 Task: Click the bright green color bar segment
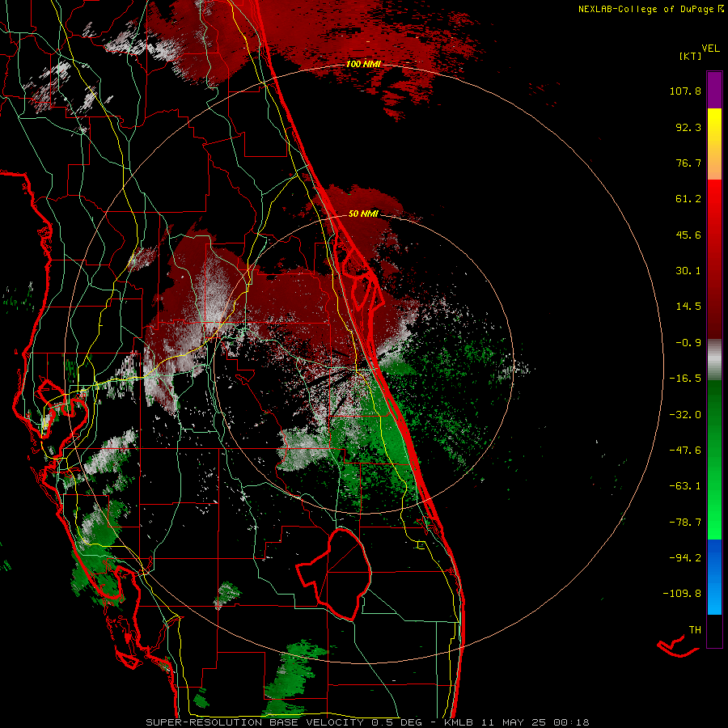tap(714, 459)
